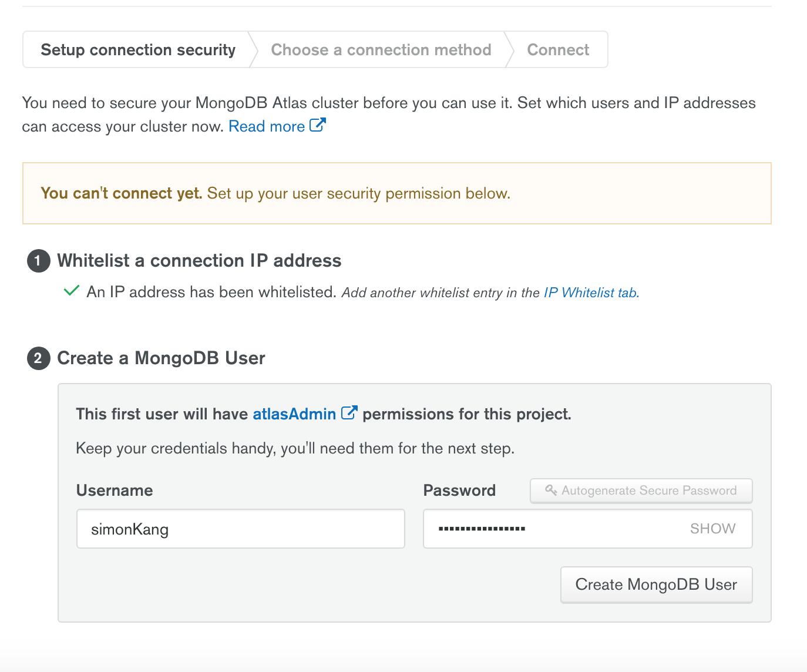Click the step 1 number badge
This screenshot has height=672, width=807.
click(38, 261)
